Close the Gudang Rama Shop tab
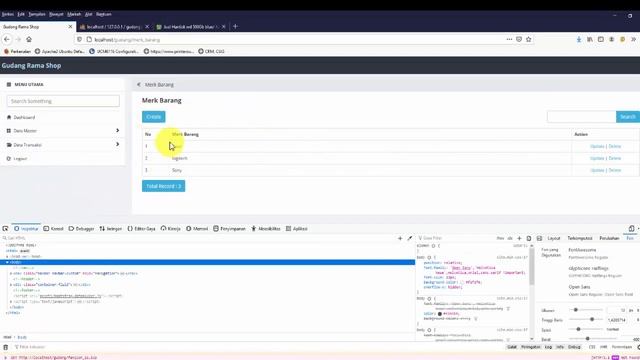Image resolution: width=640 pixels, height=360 pixels. (70, 27)
